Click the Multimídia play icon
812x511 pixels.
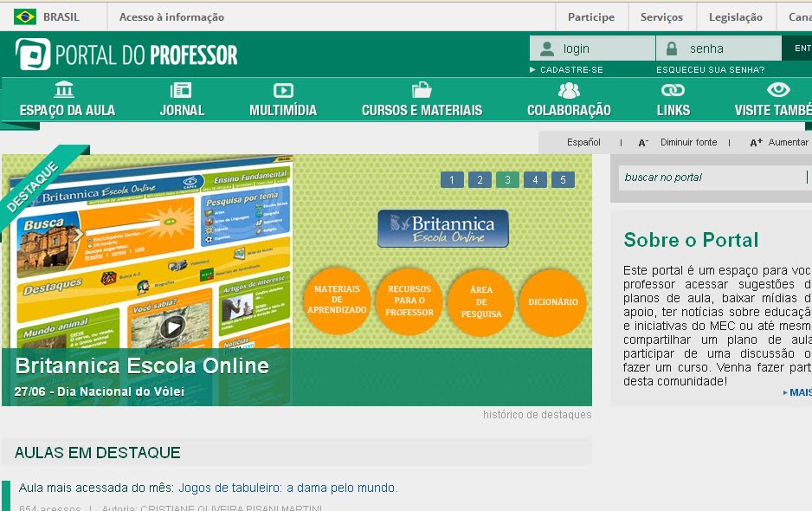pos(283,91)
